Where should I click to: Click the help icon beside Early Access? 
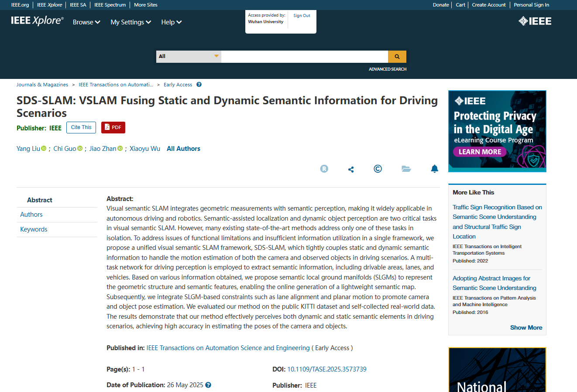point(199,85)
